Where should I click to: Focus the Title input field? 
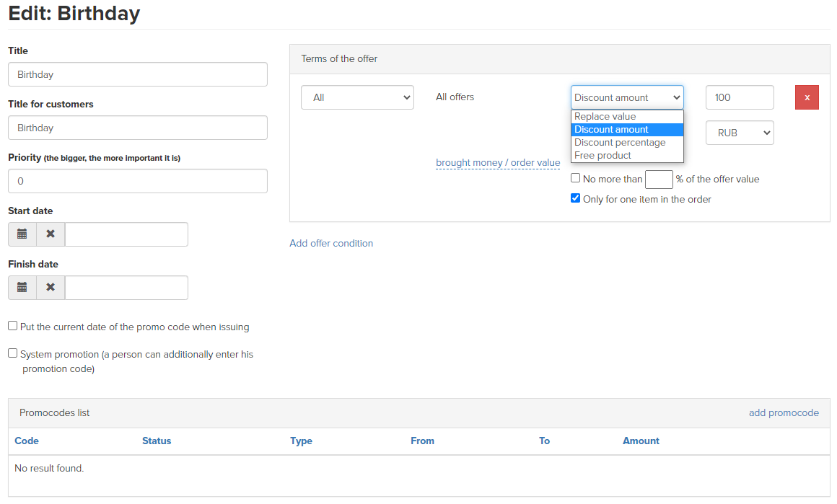(x=138, y=74)
